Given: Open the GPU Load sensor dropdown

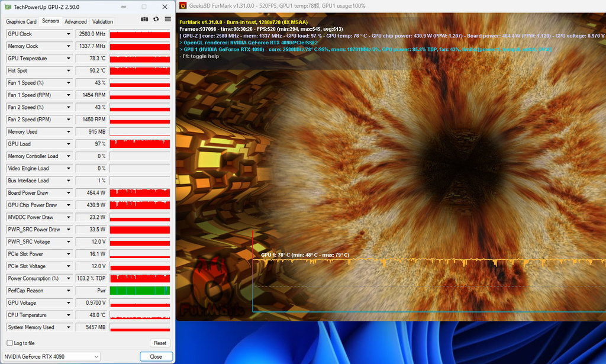Looking at the screenshot, I should click(x=69, y=144).
